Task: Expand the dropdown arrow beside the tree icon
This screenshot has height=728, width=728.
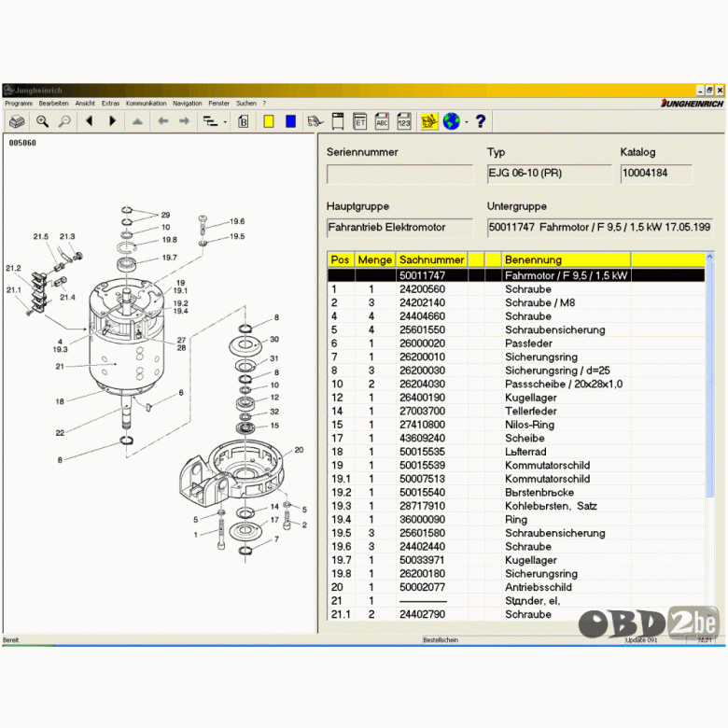Action: click(225, 122)
